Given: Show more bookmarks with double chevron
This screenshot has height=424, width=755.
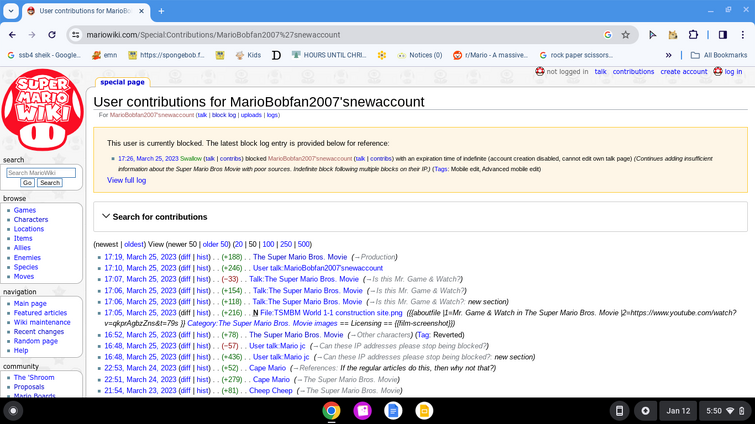Looking at the screenshot, I should [x=668, y=55].
